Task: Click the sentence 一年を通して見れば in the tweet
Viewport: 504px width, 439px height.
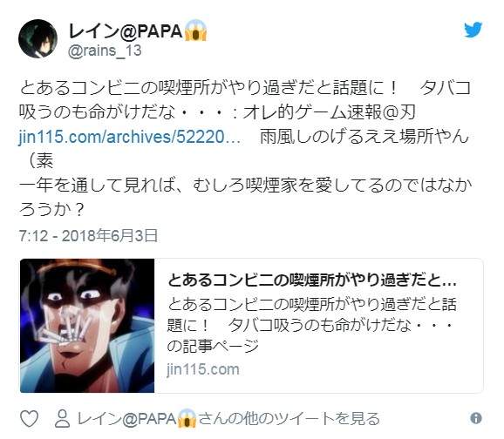Action: (x=96, y=186)
